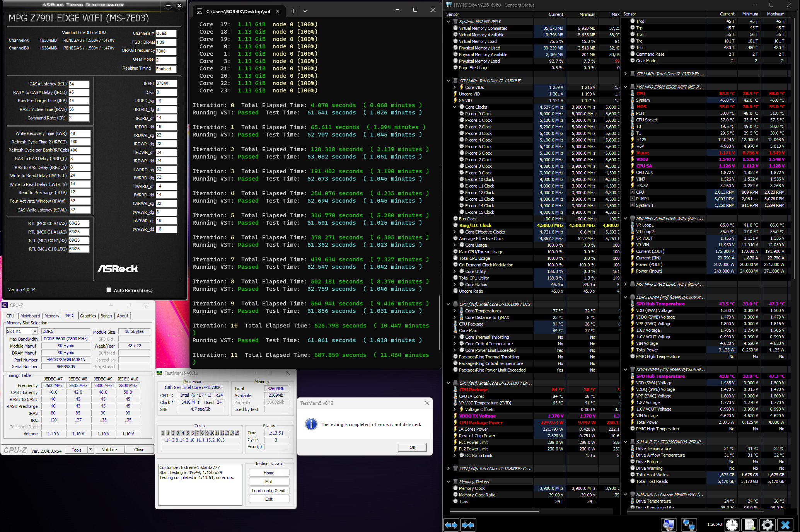Switch to the CPU-Z Bench tab

pyautogui.click(x=106, y=316)
